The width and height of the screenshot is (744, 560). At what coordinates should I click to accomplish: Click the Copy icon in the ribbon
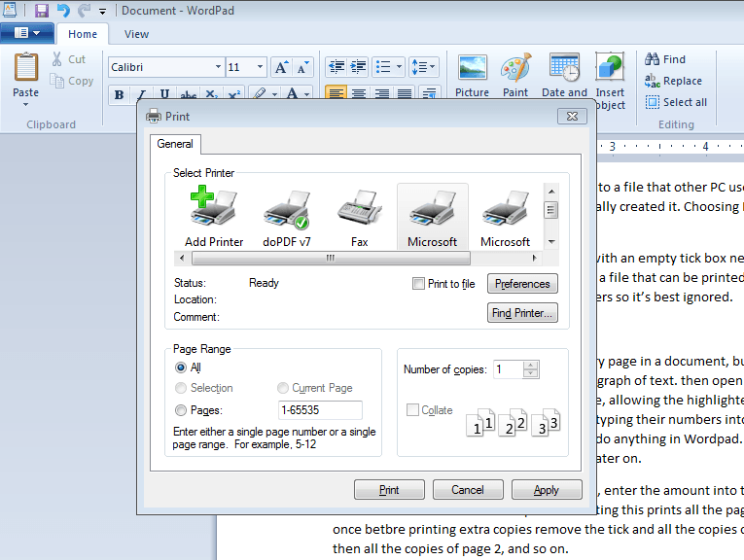point(57,81)
